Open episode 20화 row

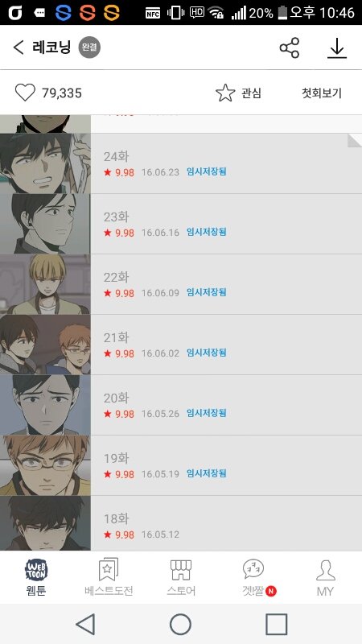pyautogui.click(x=181, y=405)
